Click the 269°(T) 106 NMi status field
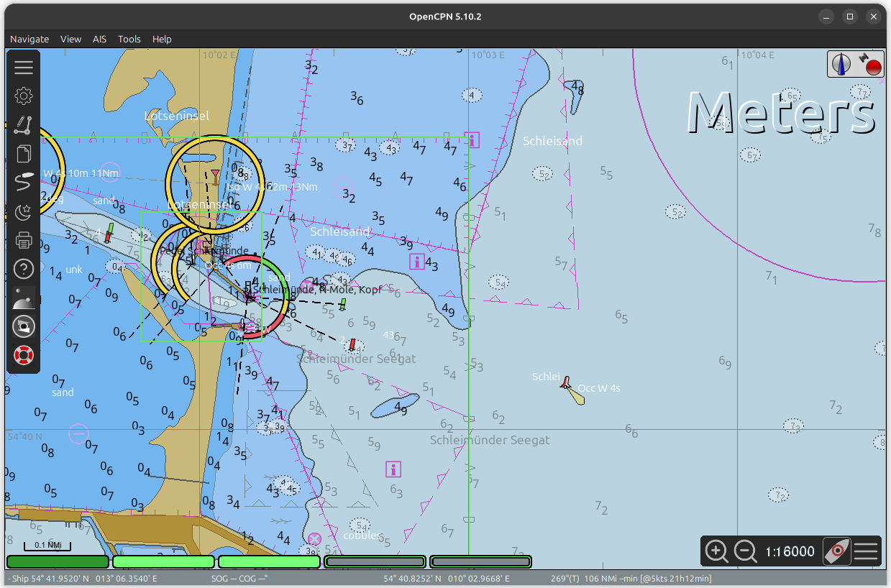The width and height of the screenshot is (891, 588). click(x=631, y=578)
